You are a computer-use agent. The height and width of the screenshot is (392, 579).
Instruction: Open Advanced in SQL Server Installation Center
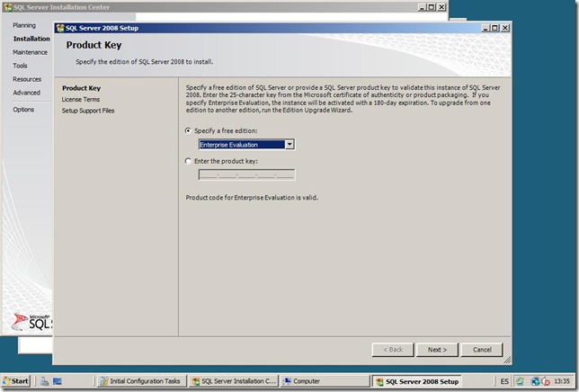pyautogui.click(x=27, y=93)
